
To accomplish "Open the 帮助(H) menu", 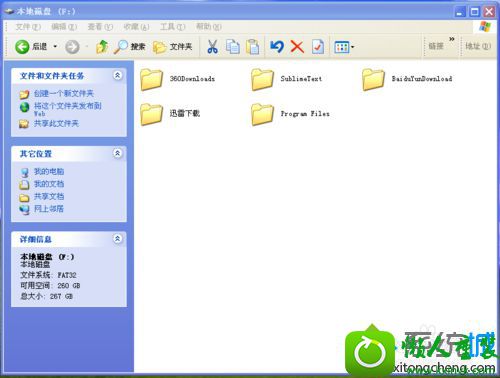I will click(x=209, y=27).
